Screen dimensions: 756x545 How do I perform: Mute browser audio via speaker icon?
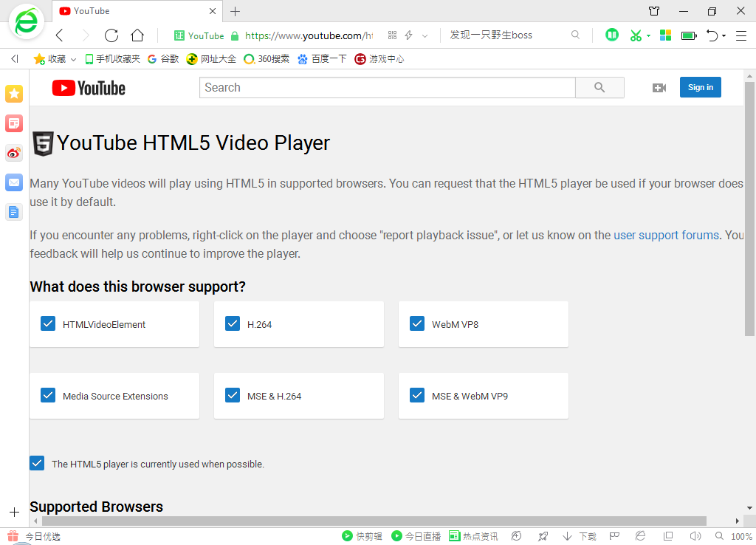(x=695, y=535)
